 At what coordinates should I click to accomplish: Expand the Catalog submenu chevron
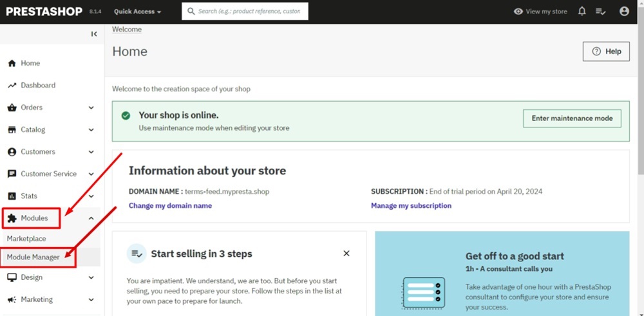pos(91,130)
